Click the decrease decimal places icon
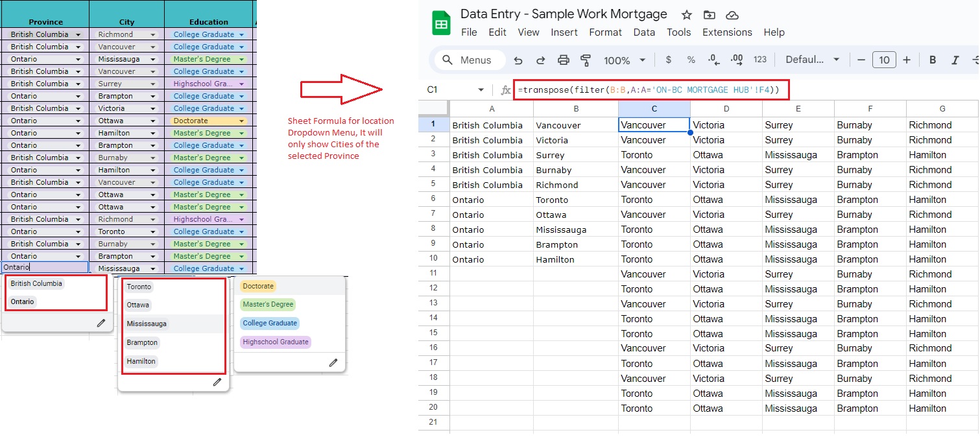Screen dimensions: 980x437 point(714,60)
